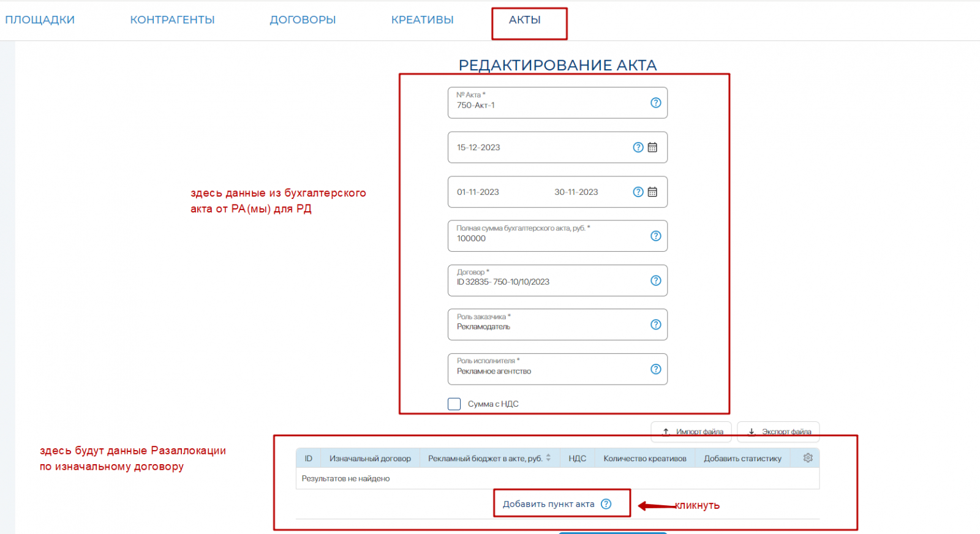Open the Роль заказчика dropdown
Screen dimensions: 980x534
pos(557,325)
